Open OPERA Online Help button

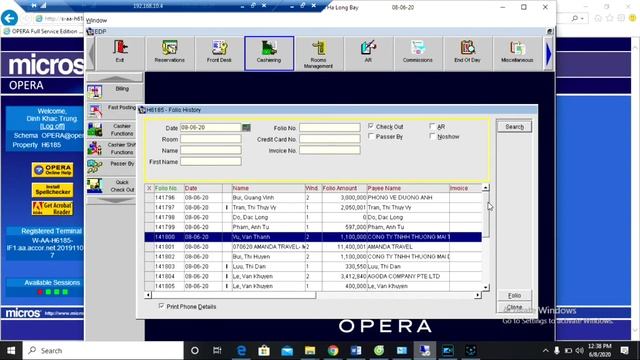click(53, 170)
